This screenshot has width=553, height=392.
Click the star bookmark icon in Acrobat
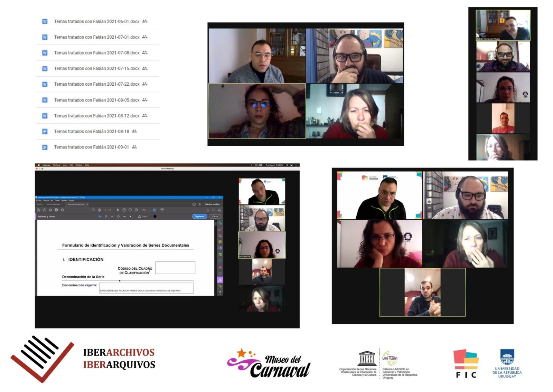(x=44, y=210)
